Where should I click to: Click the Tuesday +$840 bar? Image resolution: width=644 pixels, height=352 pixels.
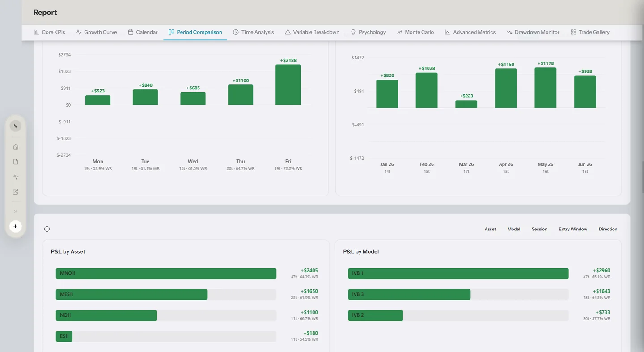point(145,97)
